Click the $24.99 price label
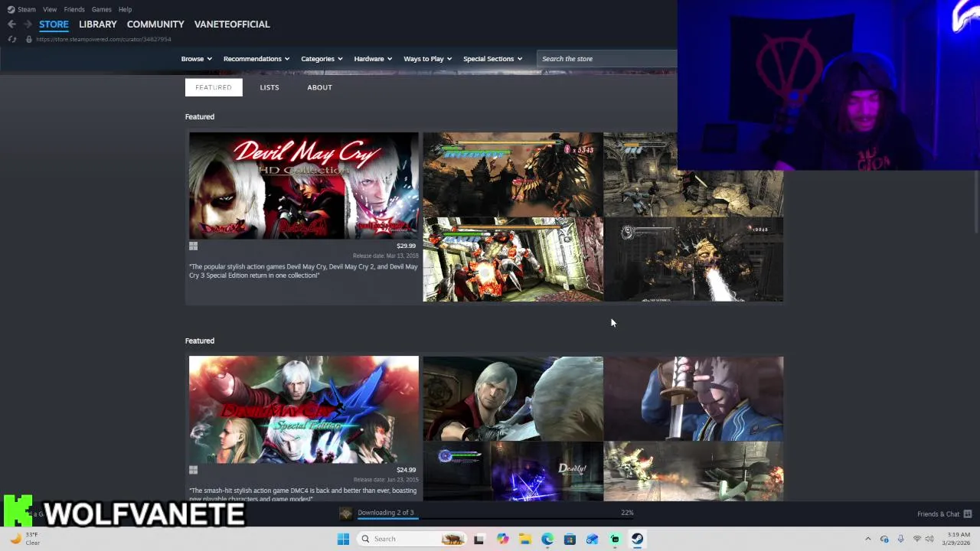 tap(406, 470)
